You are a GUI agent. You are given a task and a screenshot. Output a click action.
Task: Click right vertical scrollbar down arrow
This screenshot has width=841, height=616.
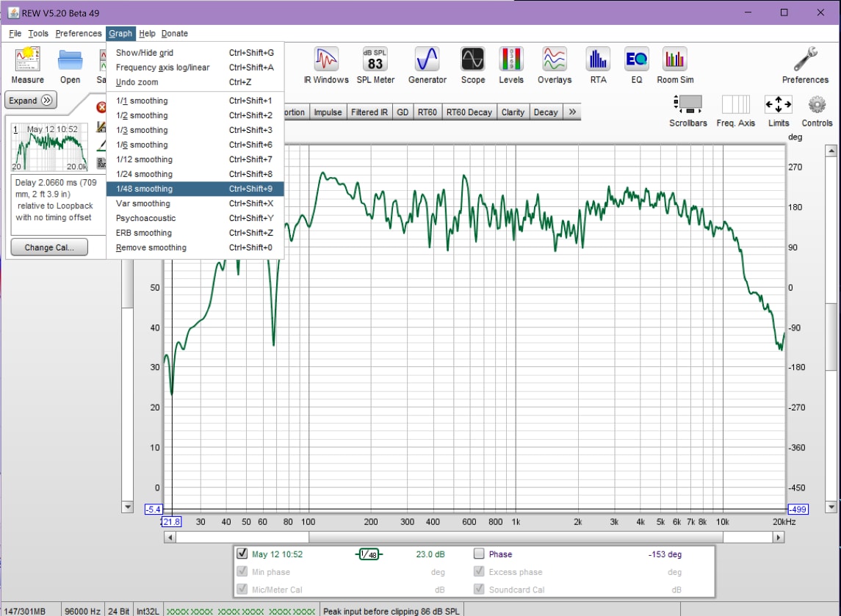[831, 507]
